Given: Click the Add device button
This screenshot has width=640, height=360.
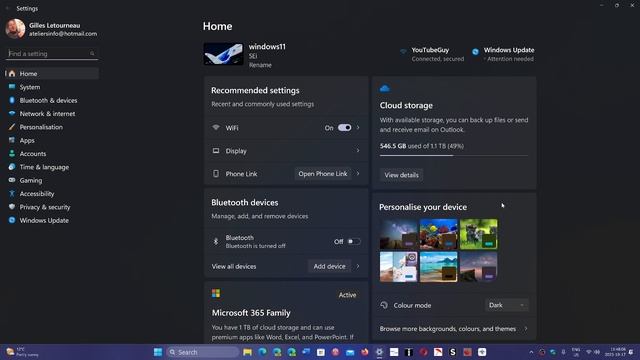Looking at the screenshot, I should coord(329,266).
